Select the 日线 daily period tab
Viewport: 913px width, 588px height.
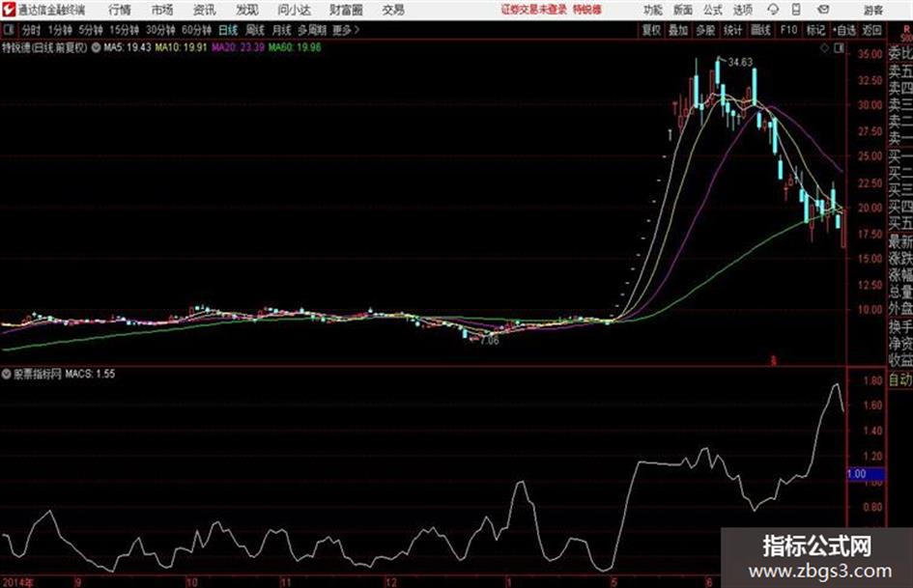pos(228,30)
